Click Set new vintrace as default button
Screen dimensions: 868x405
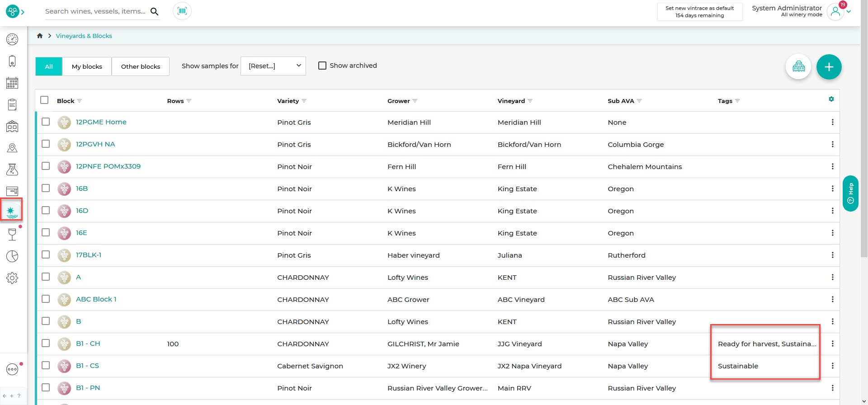[700, 12]
